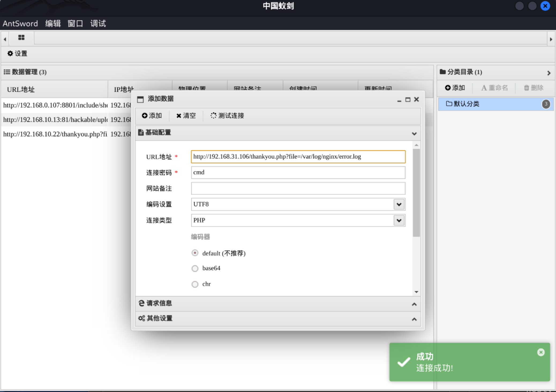Expand the 其他设置 section

414,319
